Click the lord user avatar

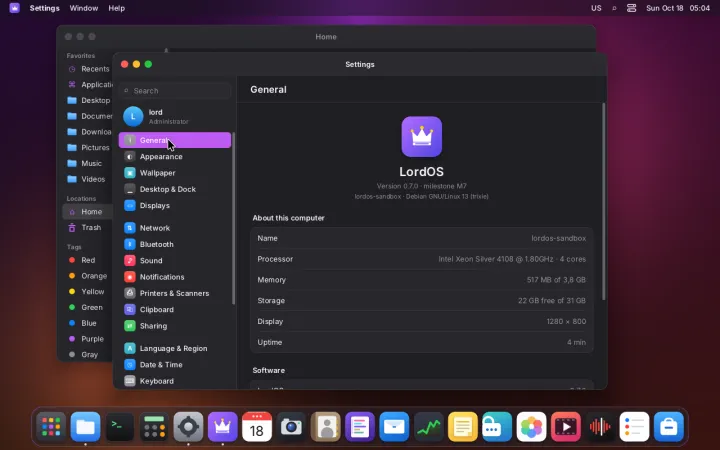pos(133,116)
